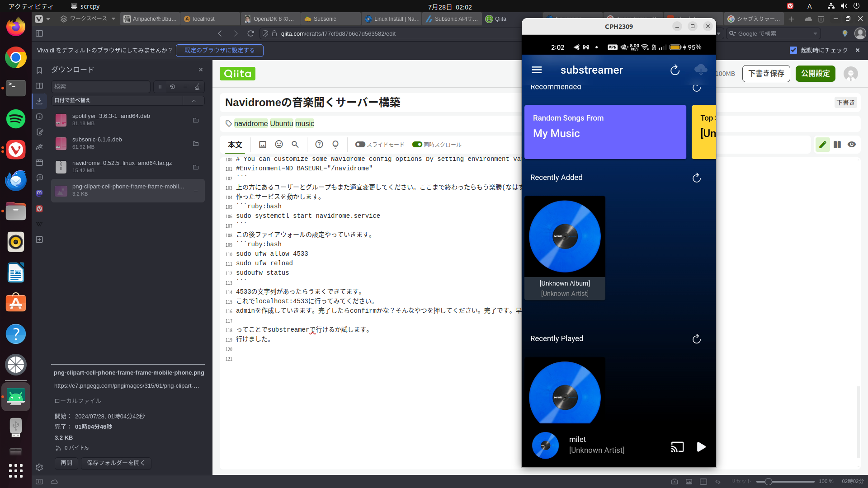Toggle the 同時スクロール switch
The image size is (868, 488).
pos(417,145)
